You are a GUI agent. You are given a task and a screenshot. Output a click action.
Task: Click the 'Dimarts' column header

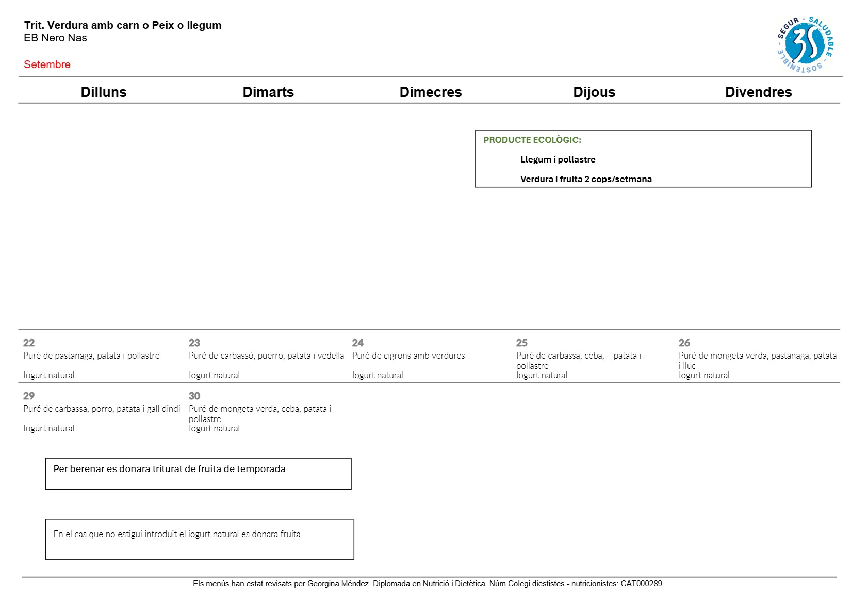point(268,92)
